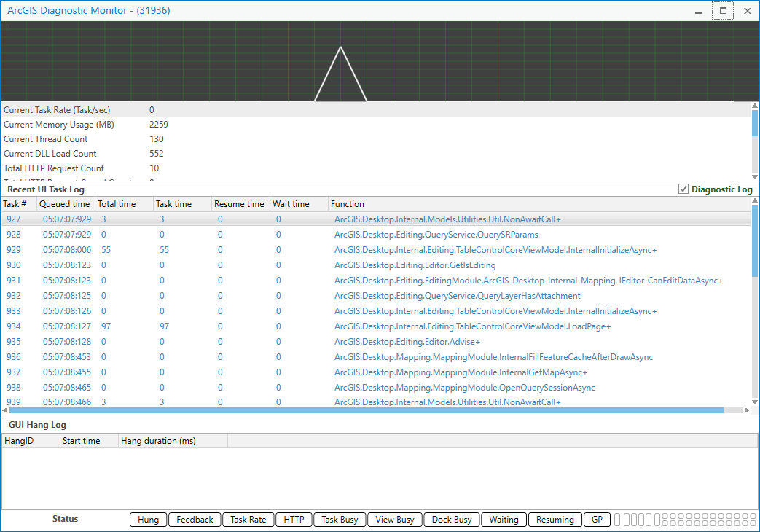Viewport: 760px width, 532px height.
Task: Open the QueryService.QuerySRParams function link
Action: point(436,235)
